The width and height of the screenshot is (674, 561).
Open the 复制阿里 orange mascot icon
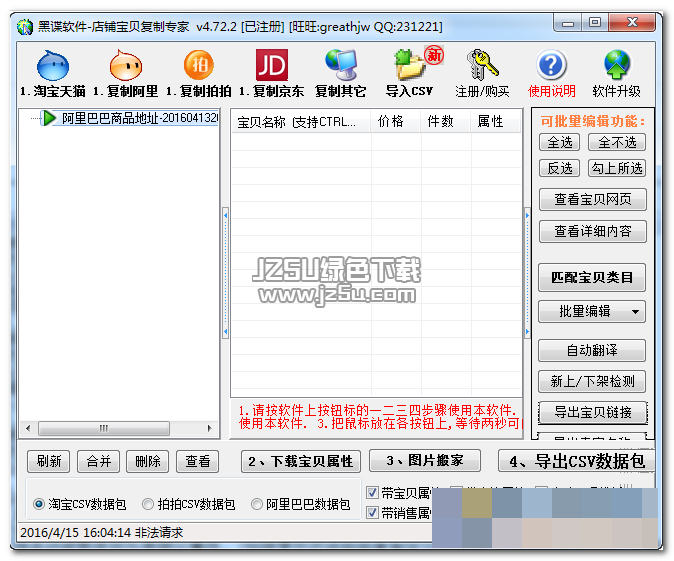coord(126,66)
